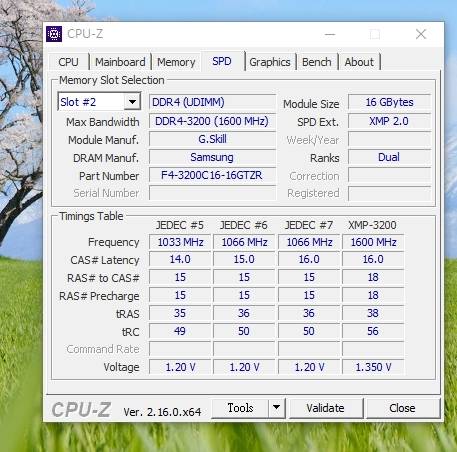Click the Part Number field F4-3200C16-16GTZR
The image size is (457, 452).
pos(212,175)
